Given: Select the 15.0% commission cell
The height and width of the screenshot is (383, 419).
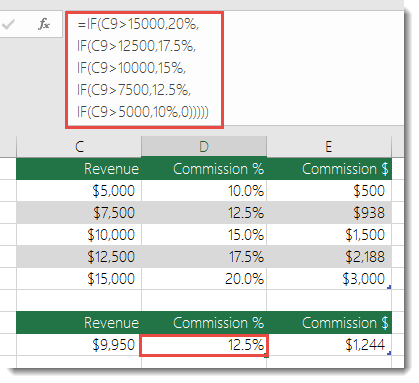Looking at the screenshot, I should [204, 235].
